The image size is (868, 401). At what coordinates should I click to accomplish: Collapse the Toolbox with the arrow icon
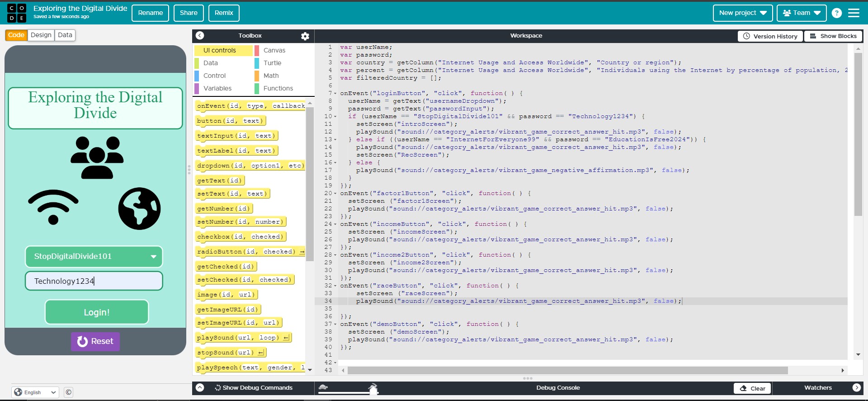point(200,35)
